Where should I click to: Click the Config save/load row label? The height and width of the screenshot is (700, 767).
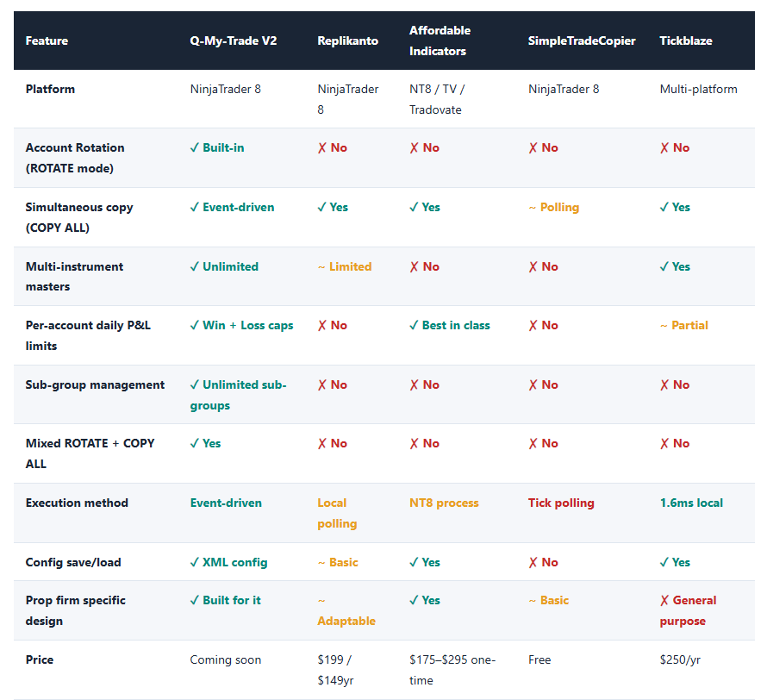tap(73, 563)
